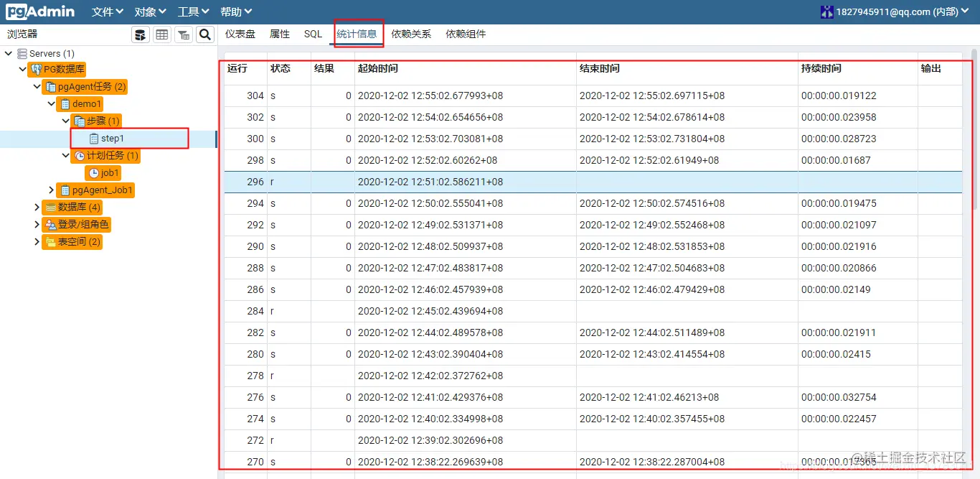Click the pgAdmin logo

(x=40, y=11)
